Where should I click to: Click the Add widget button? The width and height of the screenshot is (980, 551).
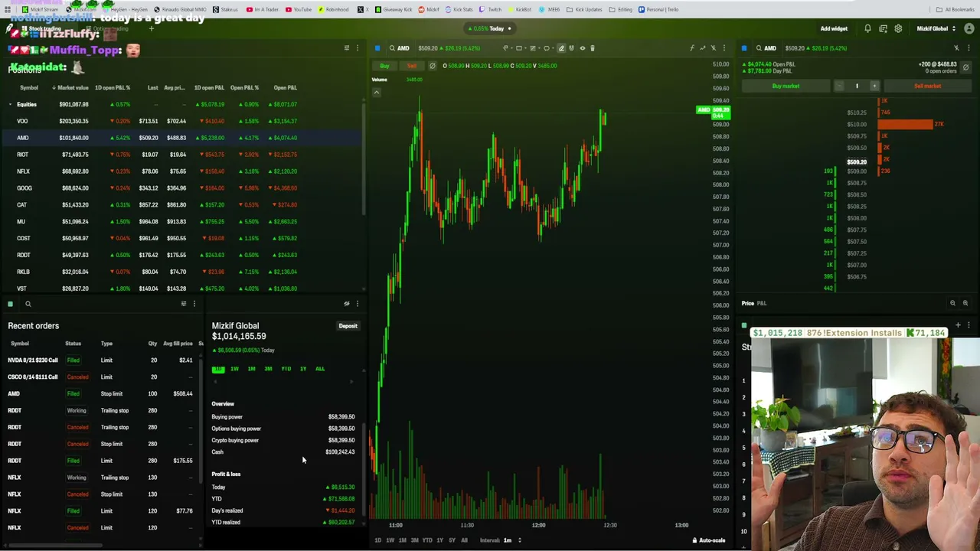click(834, 28)
